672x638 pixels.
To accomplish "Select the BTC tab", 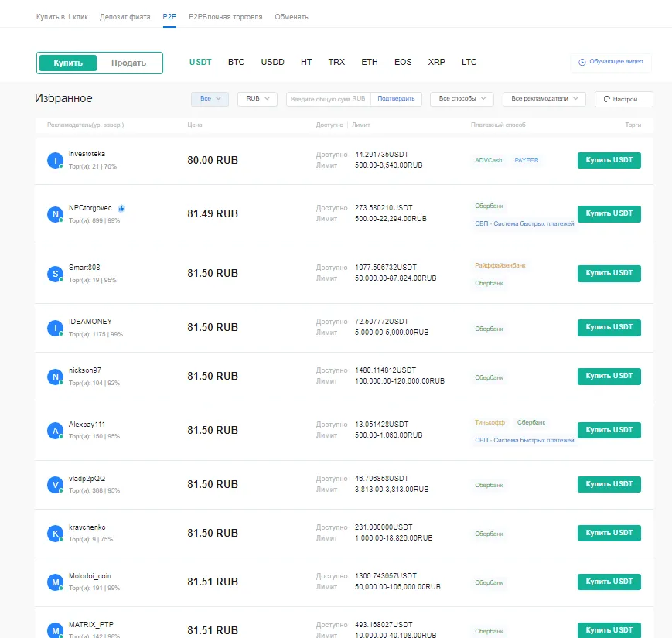I will point(236,62).
